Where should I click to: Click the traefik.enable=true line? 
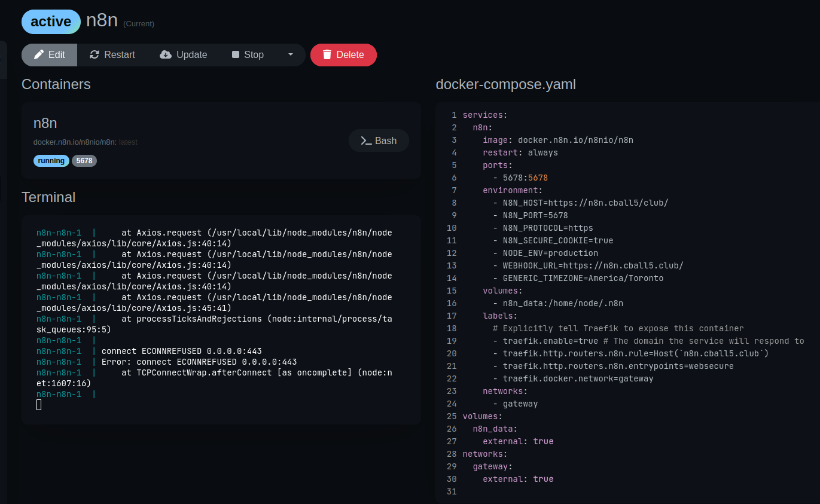649,341
